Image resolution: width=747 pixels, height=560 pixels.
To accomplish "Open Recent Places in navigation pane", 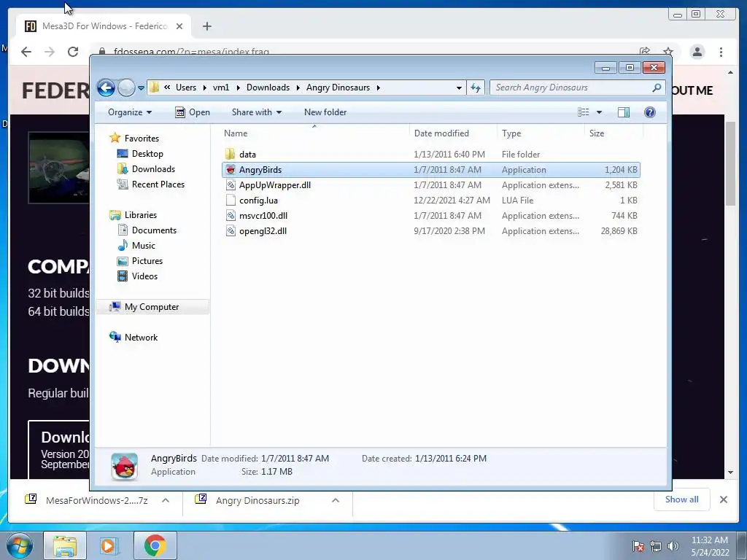I will [158, 184].
